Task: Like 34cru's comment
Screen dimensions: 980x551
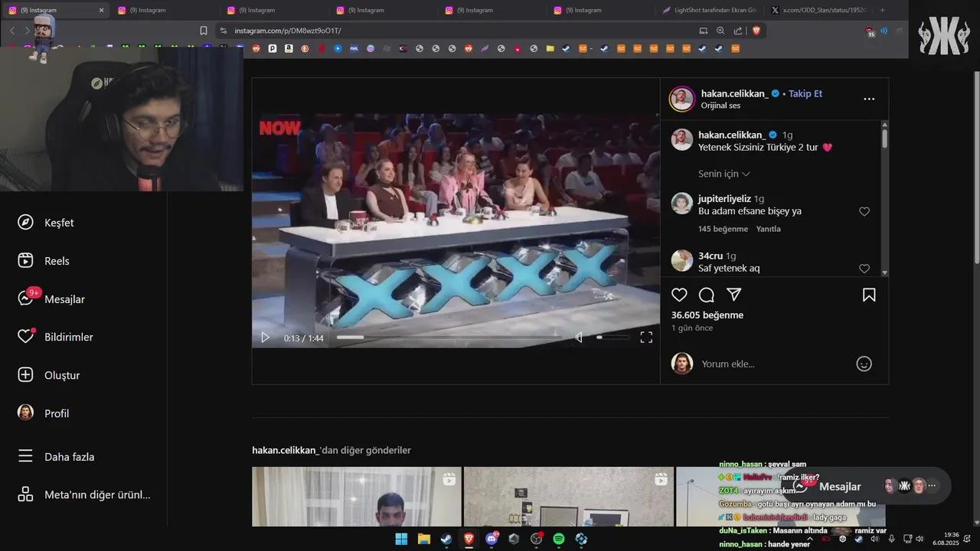Action: point(864,269)
